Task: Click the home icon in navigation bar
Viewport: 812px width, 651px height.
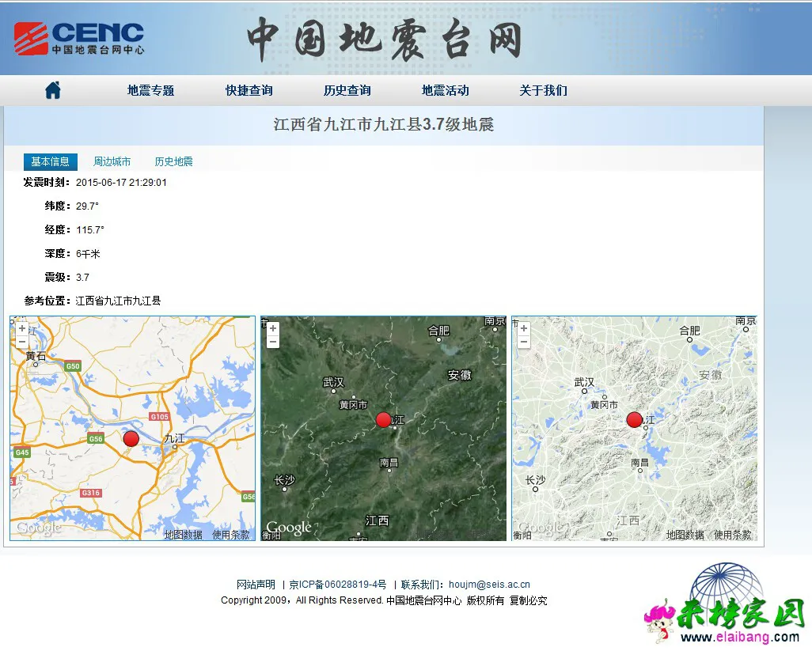Action: tap(53, 90)
